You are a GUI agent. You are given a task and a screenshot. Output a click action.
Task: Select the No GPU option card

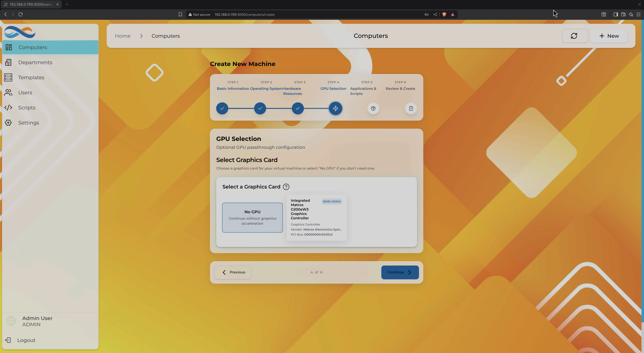tap(252, 217)
